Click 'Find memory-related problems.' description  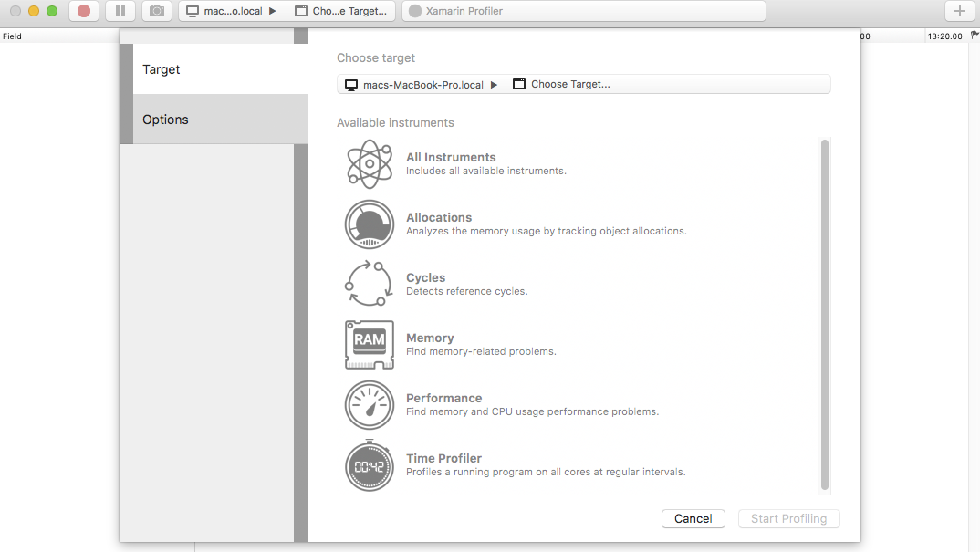[x=481, y=351]
